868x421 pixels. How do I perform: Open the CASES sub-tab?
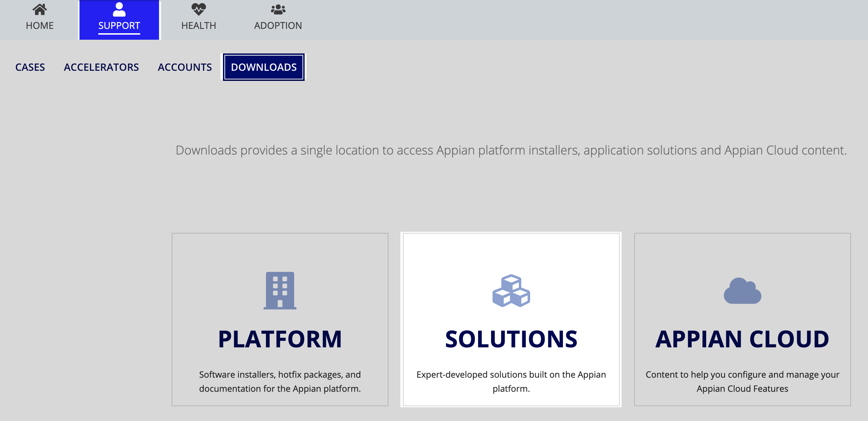30,67
